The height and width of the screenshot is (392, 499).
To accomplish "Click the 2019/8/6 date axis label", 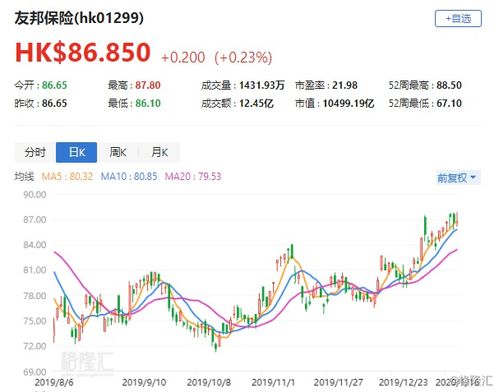I will [x=54, y=382].
